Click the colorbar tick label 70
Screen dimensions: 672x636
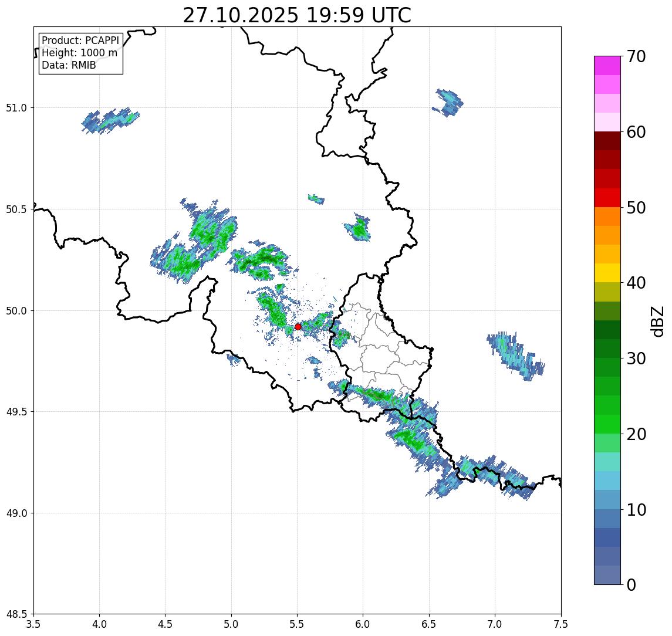click(636, 56)
